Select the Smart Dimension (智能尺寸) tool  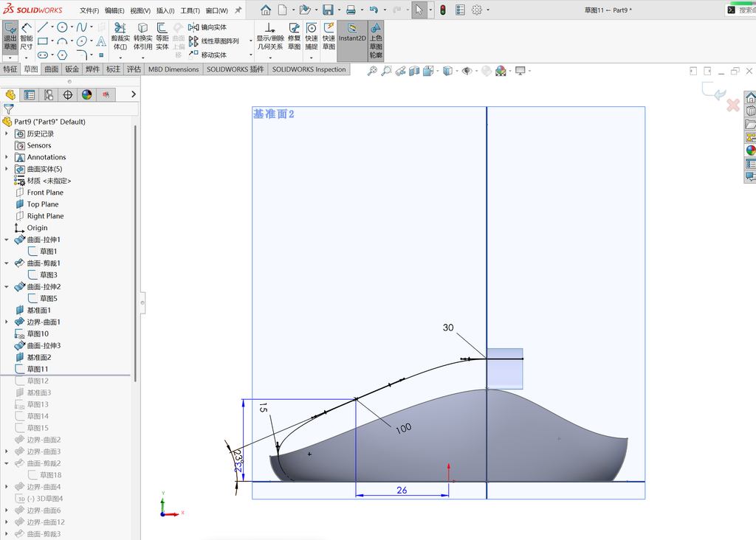27,36
